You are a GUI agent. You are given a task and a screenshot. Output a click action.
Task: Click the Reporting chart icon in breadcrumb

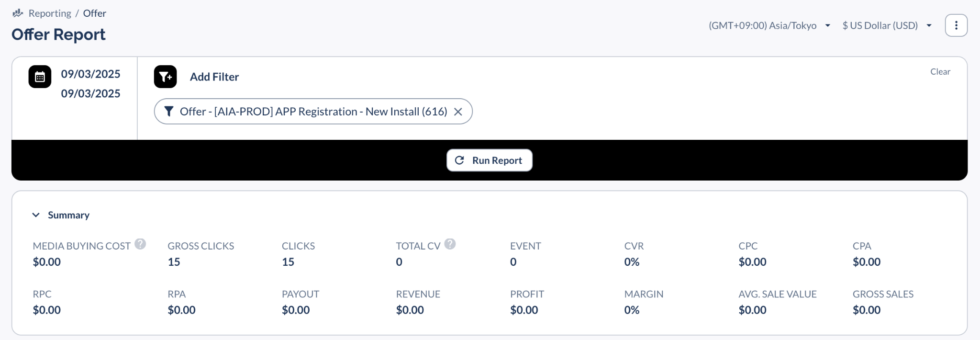pyautogui.click(x=18, y=13)
